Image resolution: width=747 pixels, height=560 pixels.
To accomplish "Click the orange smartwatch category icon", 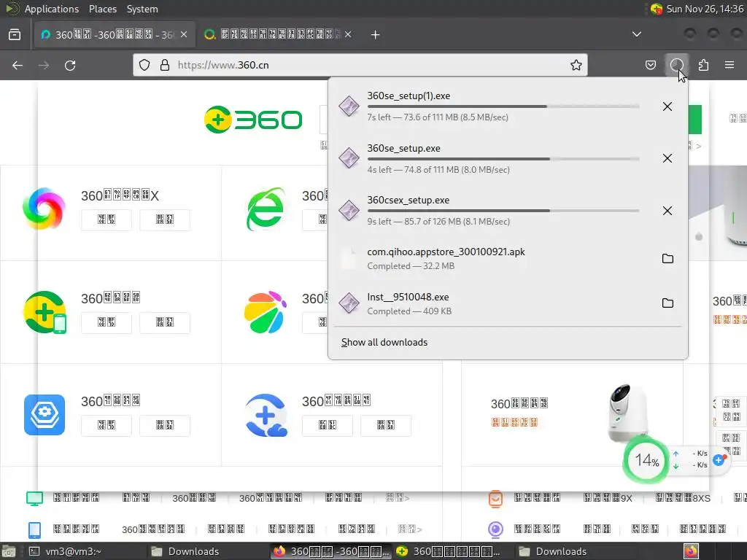I will [x=495, y=499].
